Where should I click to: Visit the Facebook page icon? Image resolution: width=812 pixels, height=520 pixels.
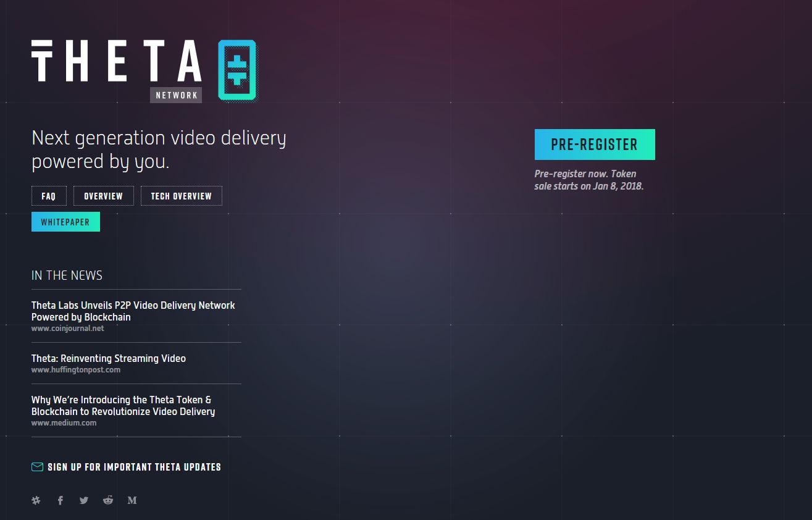click(61, 500)
